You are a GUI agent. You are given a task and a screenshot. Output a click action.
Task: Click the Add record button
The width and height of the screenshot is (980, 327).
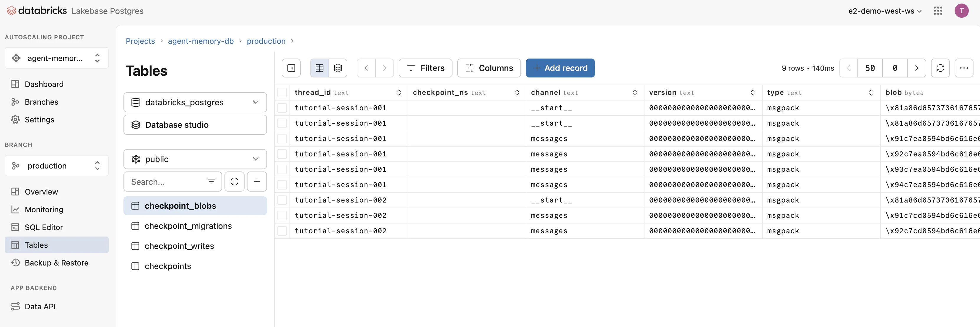point(560,68)
